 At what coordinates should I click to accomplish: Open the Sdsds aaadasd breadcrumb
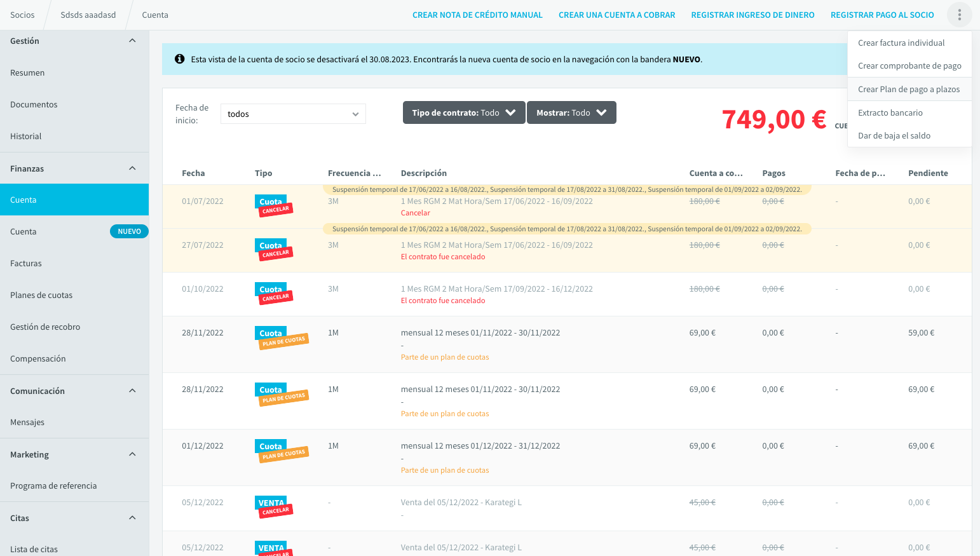click(88, 15)
